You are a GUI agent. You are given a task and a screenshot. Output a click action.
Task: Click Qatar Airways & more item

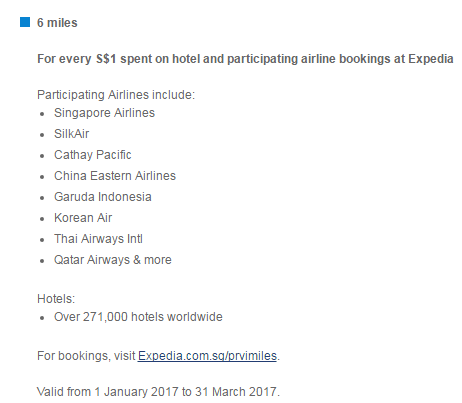(113, 260)
